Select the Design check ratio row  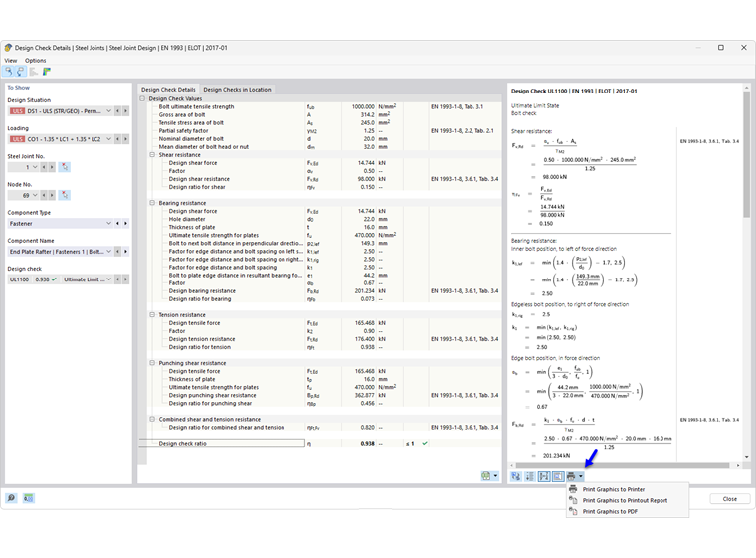320,444
